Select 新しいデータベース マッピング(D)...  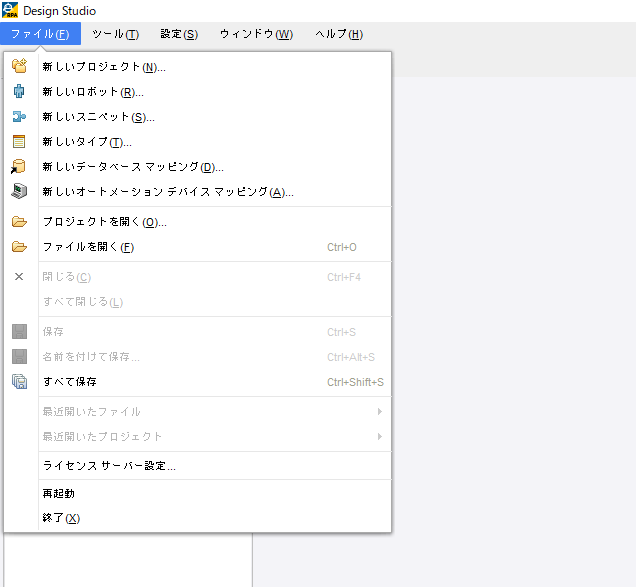coord(198,167)
